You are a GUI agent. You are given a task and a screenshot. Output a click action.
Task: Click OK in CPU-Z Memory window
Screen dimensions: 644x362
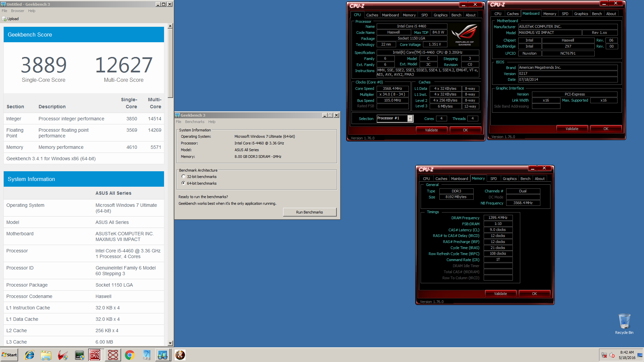[534, 294]
